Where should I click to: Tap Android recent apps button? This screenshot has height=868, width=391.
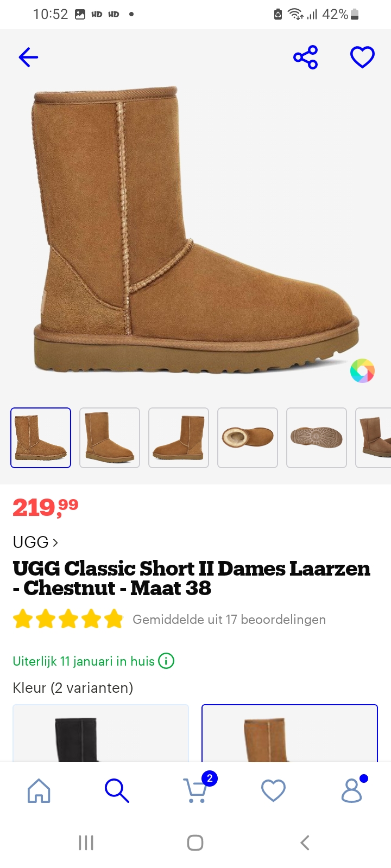pyautogui.click(x=86, y=843)
